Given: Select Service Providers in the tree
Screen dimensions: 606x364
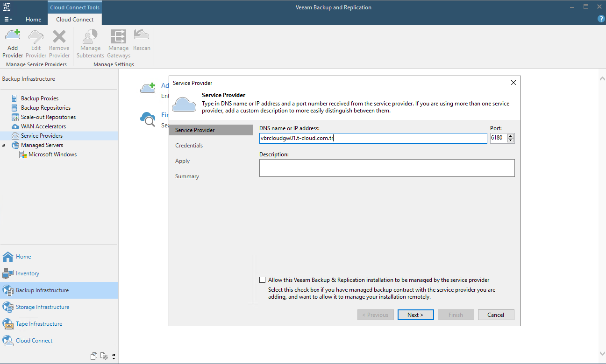Looking at the screenshot, I should coord(42,136).
